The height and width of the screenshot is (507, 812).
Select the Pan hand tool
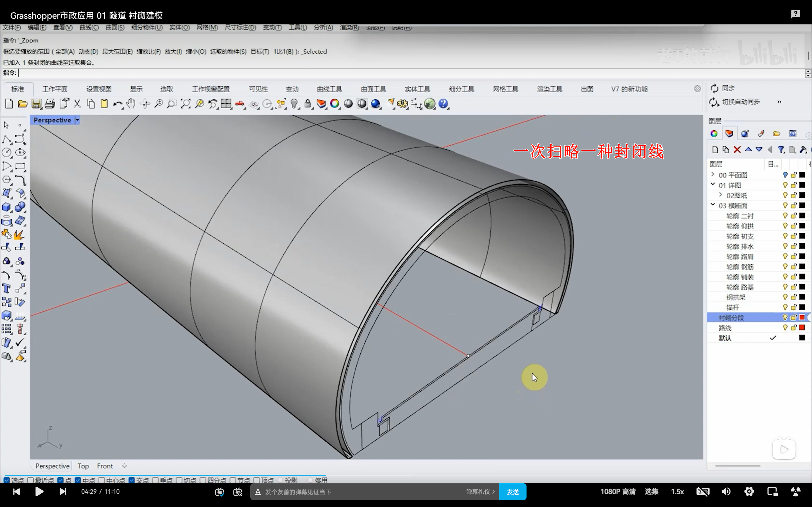pyautogui.click(x=131, y=104)
